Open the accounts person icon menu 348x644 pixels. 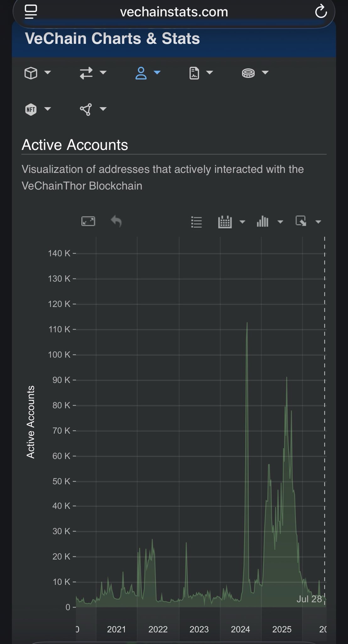pos(148,73)
